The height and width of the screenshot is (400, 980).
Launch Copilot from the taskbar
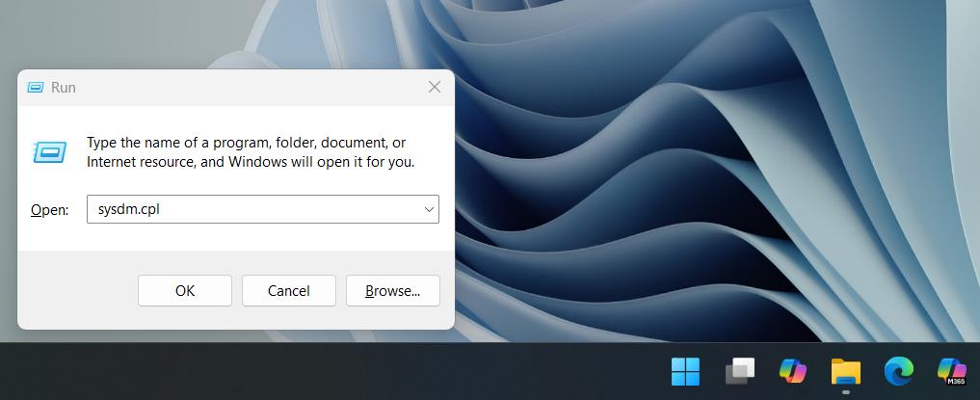click(792, 372)
